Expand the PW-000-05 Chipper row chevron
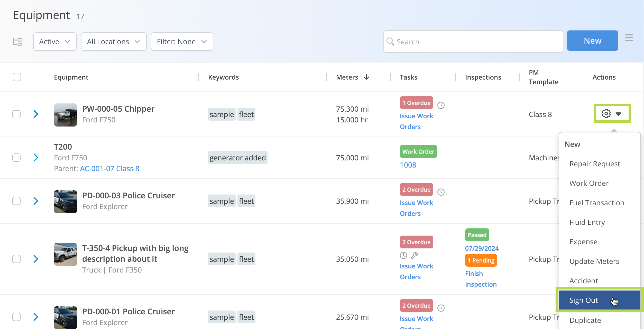 pos(36,114)
